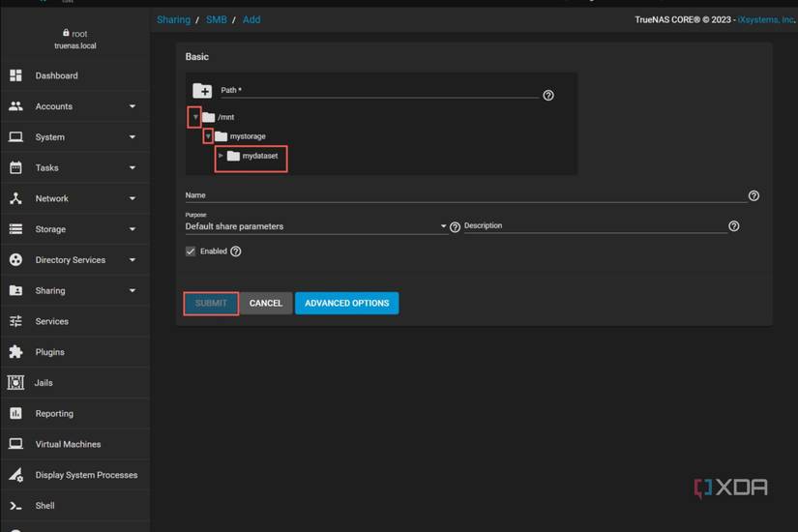Image resolution: width=798 pixels, height=532 pixels.
Task: Open the Shell menu item
Action: click(x=74, y=506)
